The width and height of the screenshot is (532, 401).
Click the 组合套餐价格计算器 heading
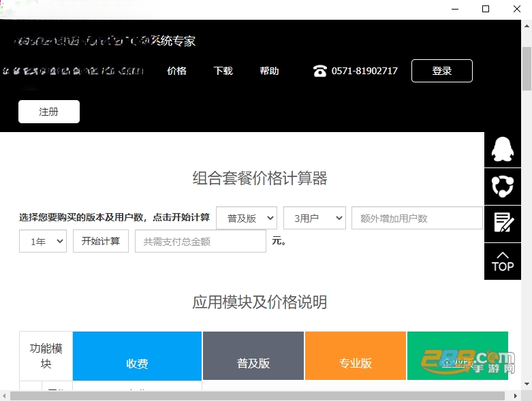tap(260, 178)
